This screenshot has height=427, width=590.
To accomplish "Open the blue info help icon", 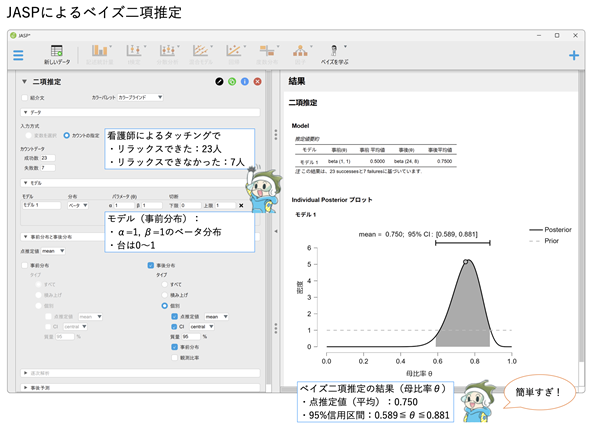I will tap(245, 82).
